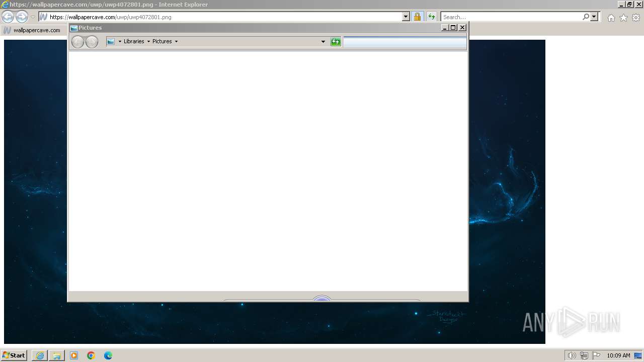Click the volume speaker tray icon

572,355
